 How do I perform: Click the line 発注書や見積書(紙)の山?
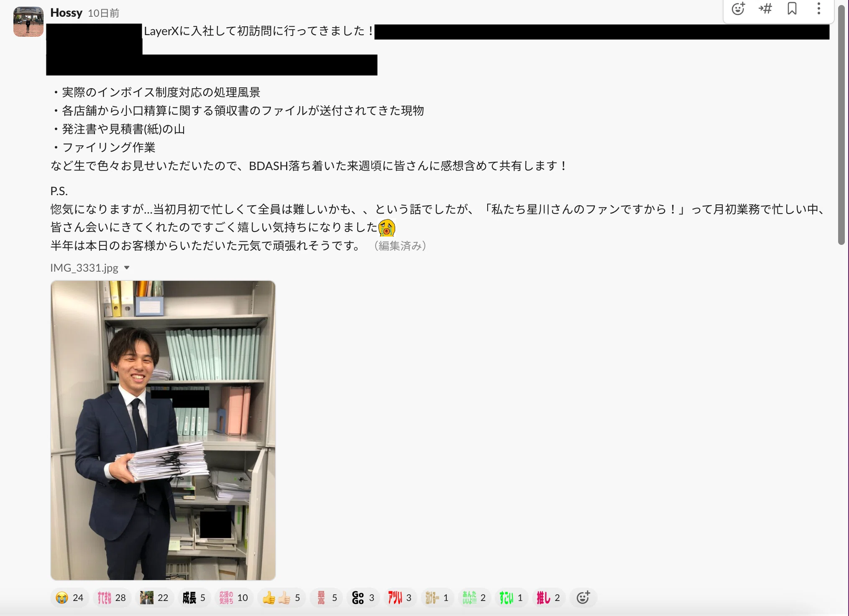(x=123, y=129)
